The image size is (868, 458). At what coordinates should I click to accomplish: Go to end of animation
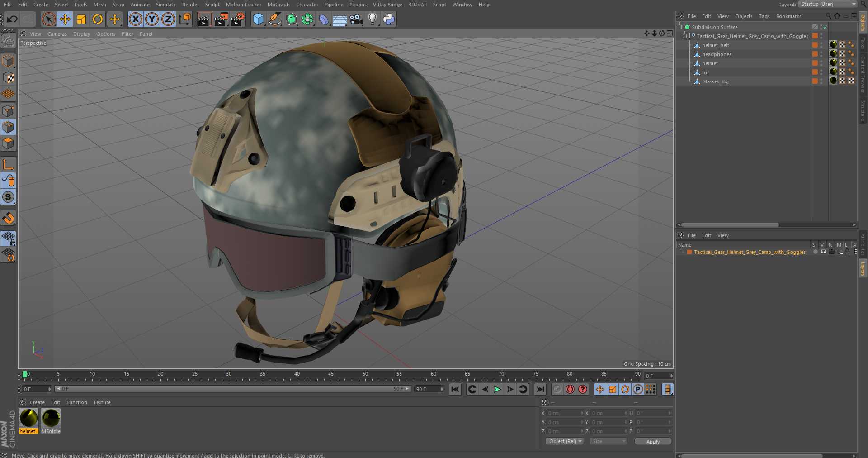[x=540, y=389]
